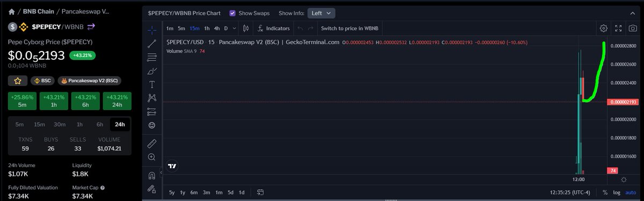
Task: Set chart interval to 1h
Action: pos(207,28)
